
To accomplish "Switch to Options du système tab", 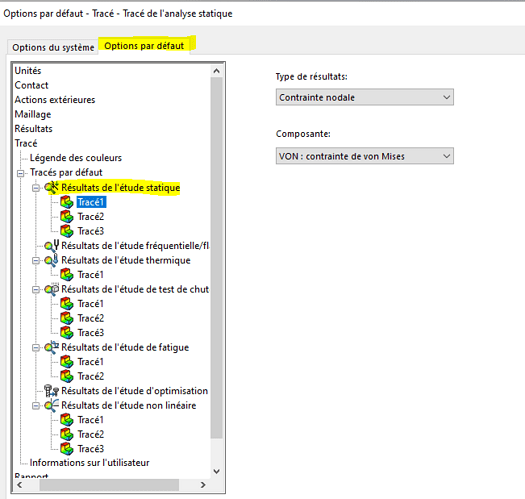I will (x=53, y=48).
